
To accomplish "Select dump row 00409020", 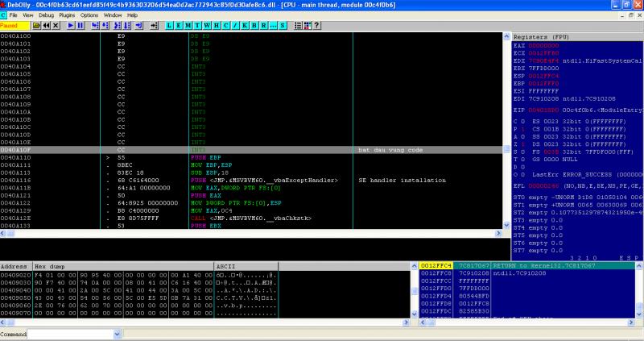I will [139, 275].
